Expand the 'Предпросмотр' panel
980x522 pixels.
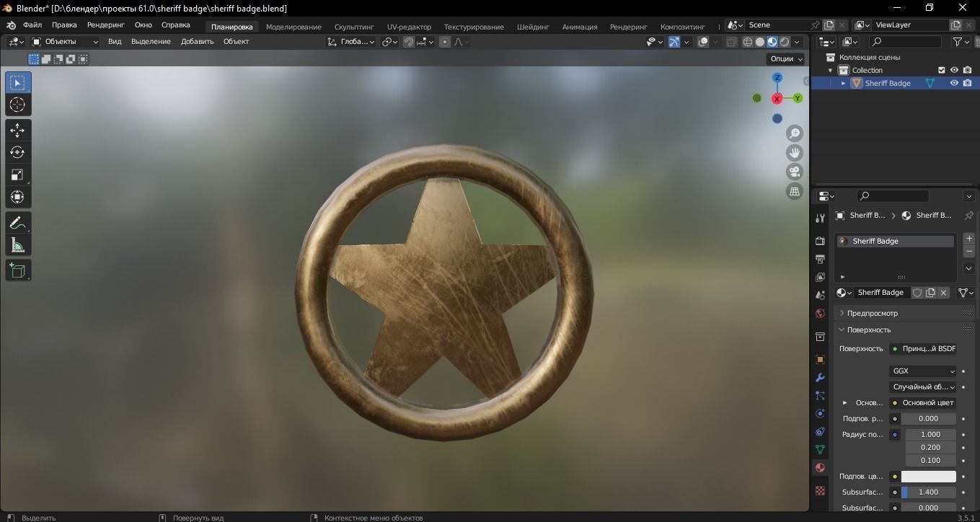872,313
